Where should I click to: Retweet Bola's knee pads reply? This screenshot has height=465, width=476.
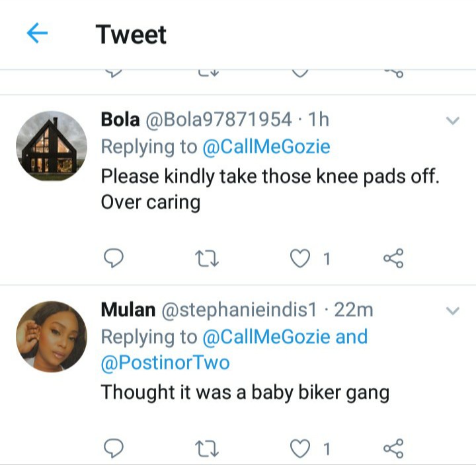(x=208, y=259)
